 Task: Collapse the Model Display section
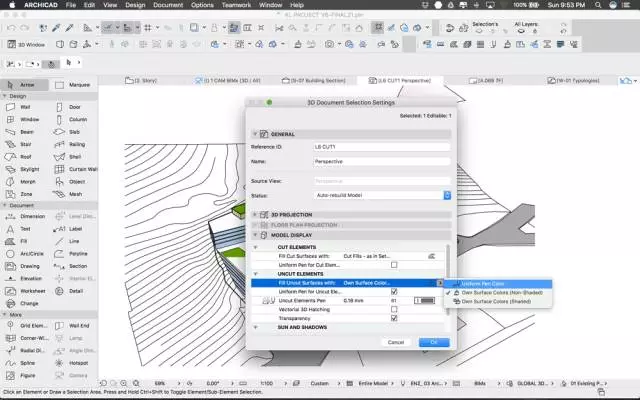click(254, 235)
